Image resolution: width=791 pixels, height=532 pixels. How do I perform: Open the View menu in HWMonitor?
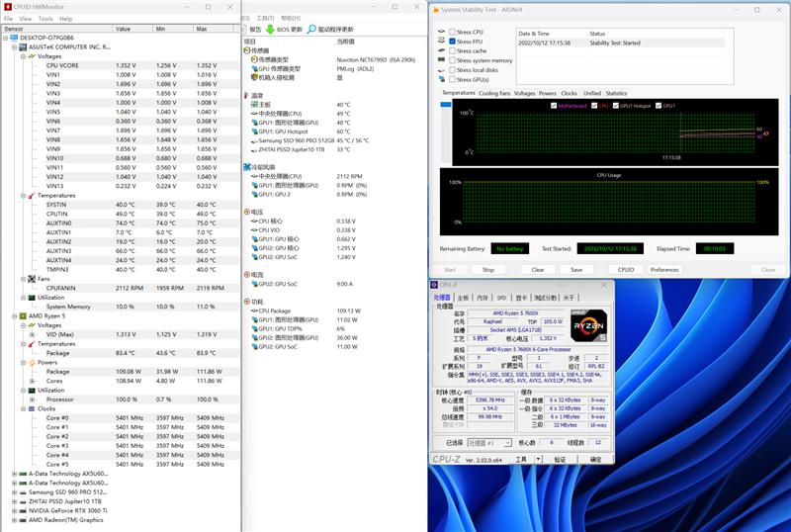pyautogui.click(x=26, y=19)
